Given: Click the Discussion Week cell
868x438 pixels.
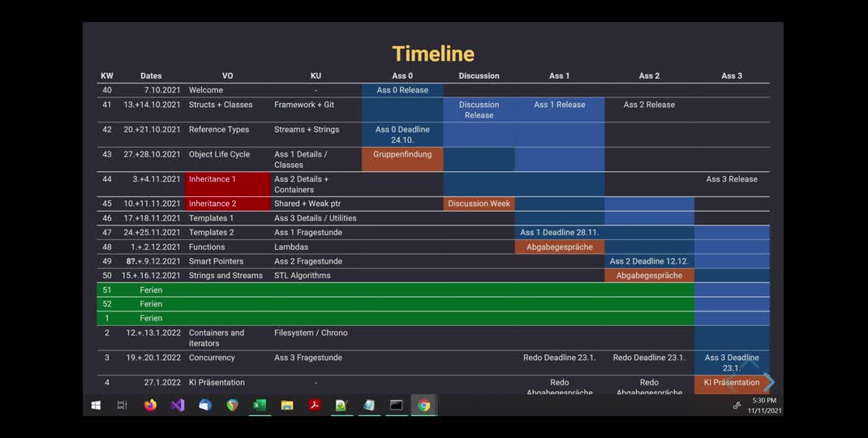Looking at the screenshot, I should (x=479, y=204).
